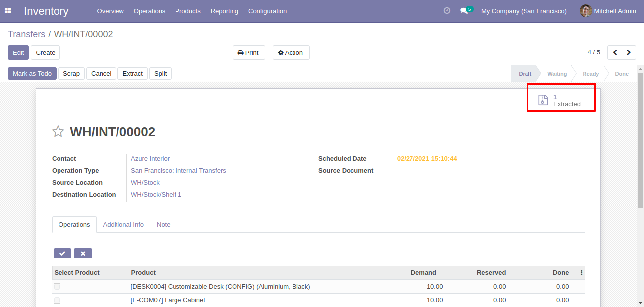Tick checkbox for Customizable Desk row
This screenshot has height=307, width=644.
click(x=57, y=287)
